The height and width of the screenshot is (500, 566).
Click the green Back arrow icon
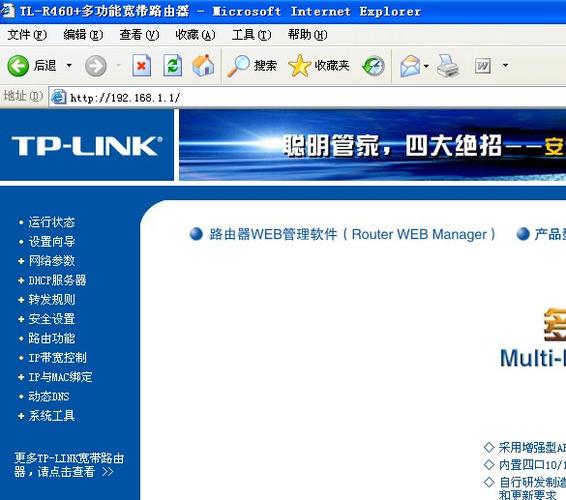pyautogui.click(x=18, y=66)
